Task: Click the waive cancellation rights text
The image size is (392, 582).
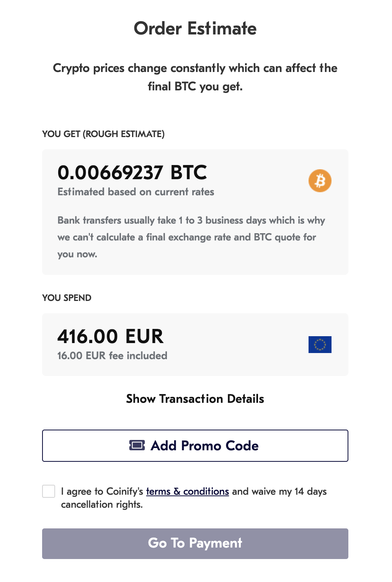Action: point(194,498)
